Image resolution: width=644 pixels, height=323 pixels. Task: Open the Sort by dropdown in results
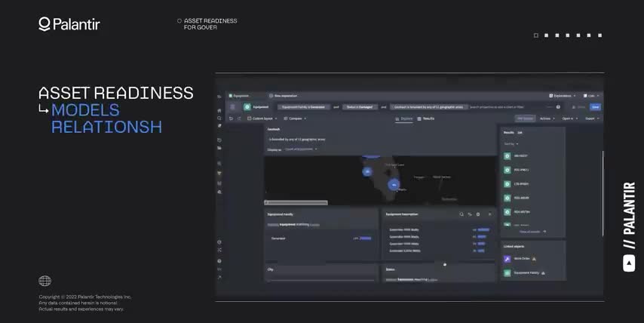(x=510, y=143)
